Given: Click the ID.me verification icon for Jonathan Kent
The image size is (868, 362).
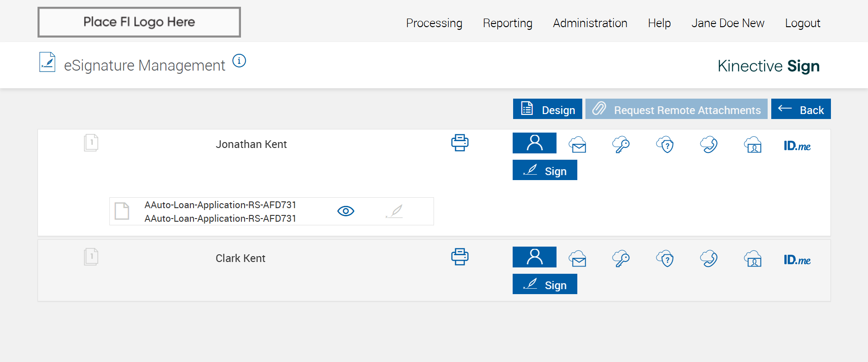Looking at the screenshot, I should 797,146.
